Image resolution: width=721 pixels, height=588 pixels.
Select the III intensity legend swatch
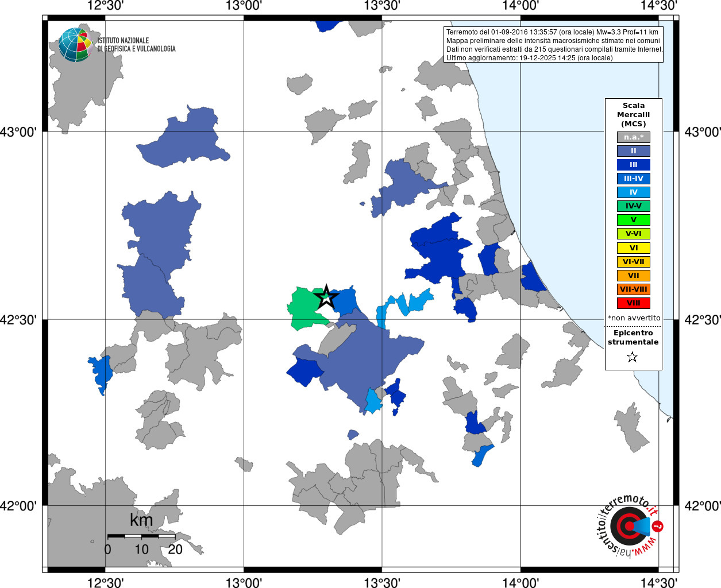click(634, 165)
